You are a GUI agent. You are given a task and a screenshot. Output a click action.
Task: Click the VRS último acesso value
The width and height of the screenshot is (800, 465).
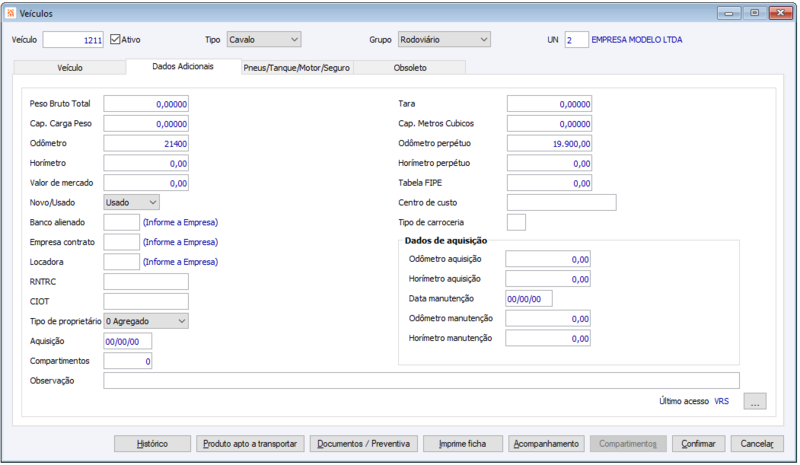pyautogui.click(x=721, y=401)
